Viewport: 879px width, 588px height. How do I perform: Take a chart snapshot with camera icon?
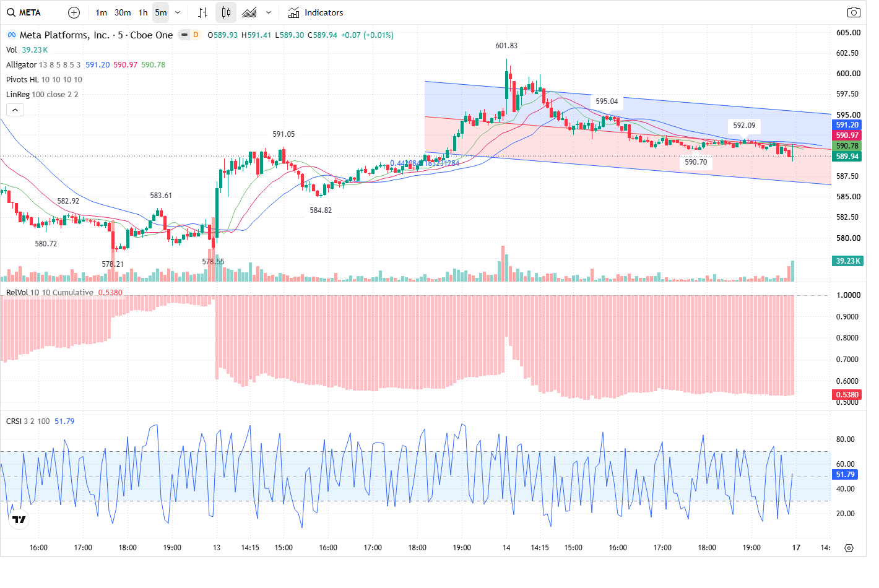854,12
